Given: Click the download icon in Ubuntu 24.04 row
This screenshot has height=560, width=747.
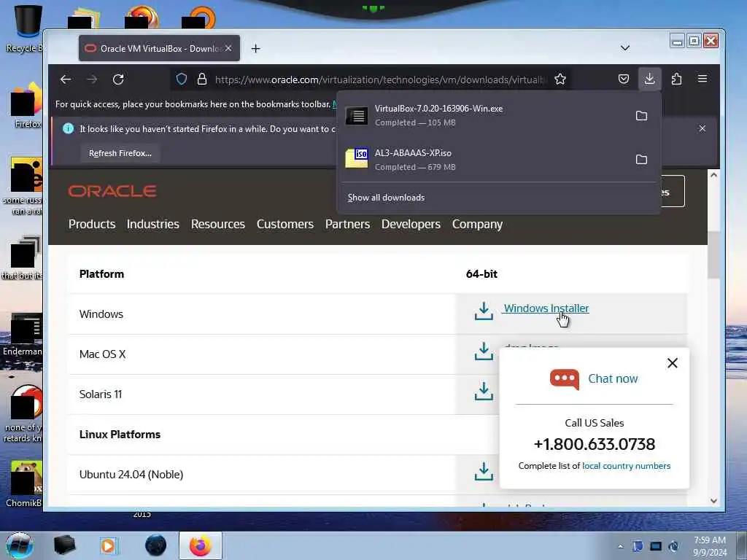Looking at the screenshot, I should [484, 472].
